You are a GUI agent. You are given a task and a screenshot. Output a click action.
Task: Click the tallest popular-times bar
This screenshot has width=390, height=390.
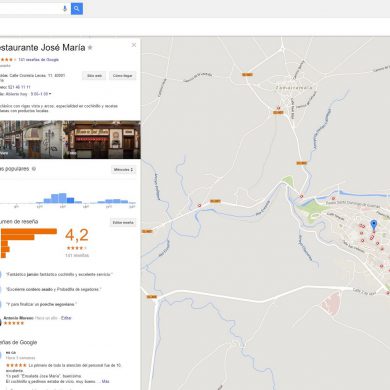(x=63, y=198)
